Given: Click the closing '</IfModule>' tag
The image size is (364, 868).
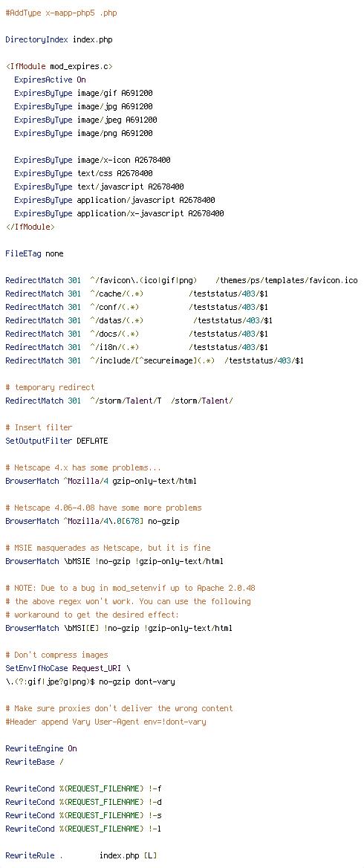Looking at the screenshot, I should point(30,227).
